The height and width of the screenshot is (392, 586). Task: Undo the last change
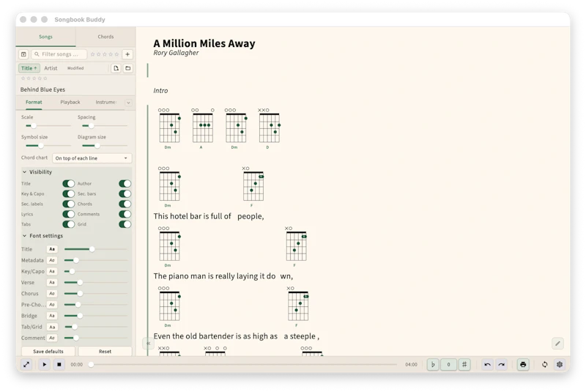click(488, 364)
